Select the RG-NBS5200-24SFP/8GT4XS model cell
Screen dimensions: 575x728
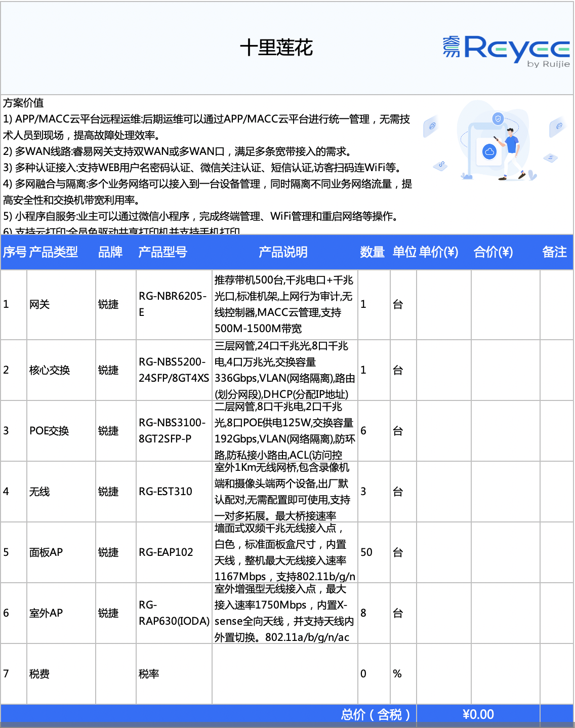click(x=174, y=370)
